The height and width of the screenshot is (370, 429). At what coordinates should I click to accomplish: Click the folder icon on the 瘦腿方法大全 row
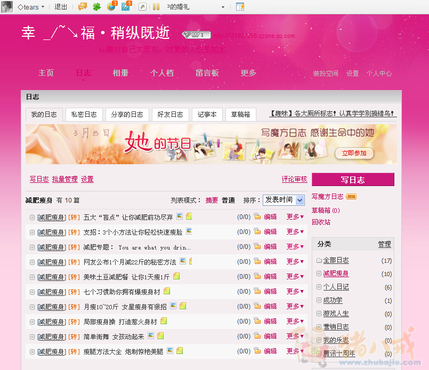pos(257,351)
